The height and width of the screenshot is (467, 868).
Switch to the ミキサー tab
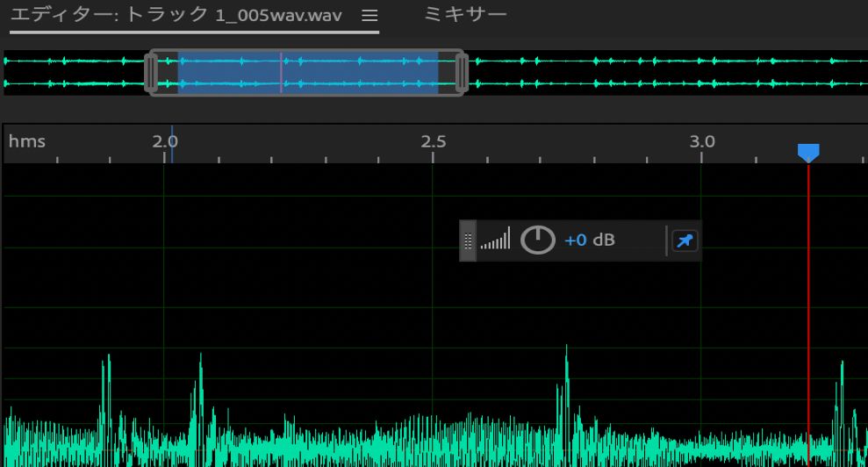(x=465, y=14)
